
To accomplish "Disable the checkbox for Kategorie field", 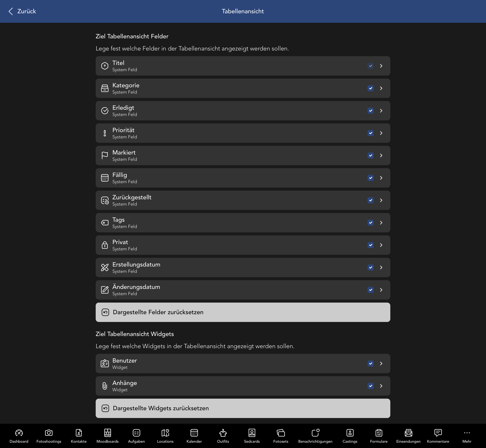I will (370, 88).
